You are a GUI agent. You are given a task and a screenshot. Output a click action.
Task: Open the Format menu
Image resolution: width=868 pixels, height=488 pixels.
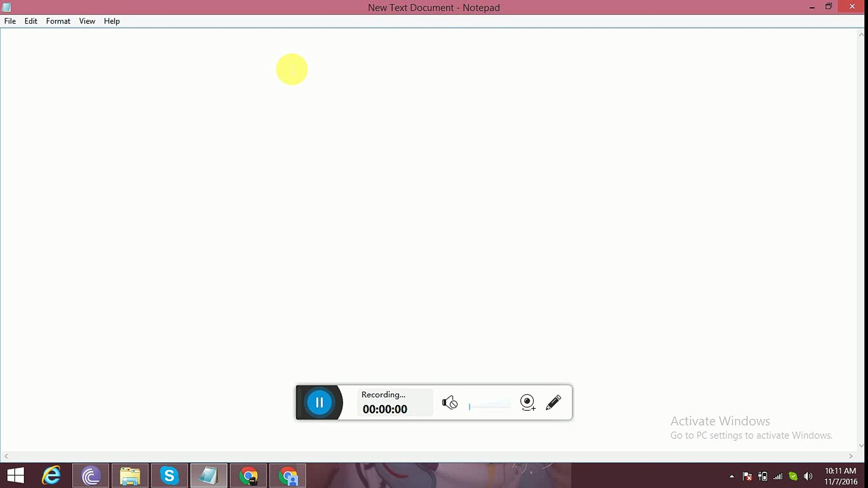pyautogui.click(x=58, y=21)
